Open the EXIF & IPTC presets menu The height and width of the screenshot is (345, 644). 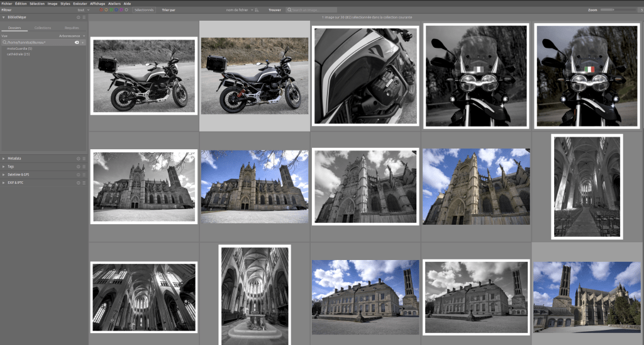(x=84, y=183)
